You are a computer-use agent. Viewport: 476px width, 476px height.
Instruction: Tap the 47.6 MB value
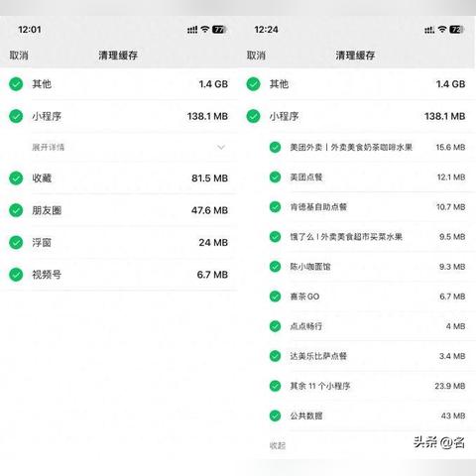209,210
